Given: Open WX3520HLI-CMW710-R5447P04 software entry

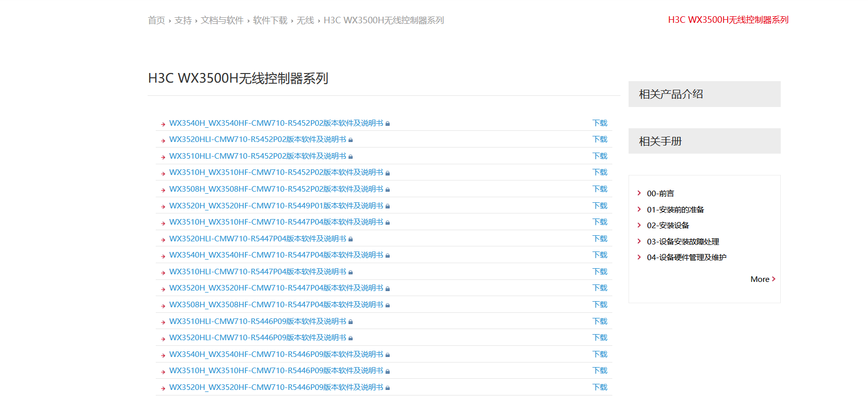Looking at the screenshot, I should coord(258,239).
